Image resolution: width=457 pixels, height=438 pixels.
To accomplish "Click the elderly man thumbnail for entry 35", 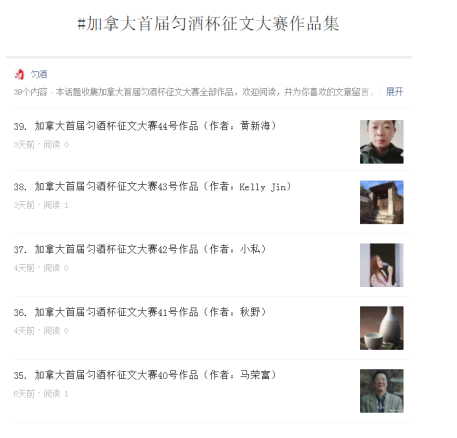I will (382, 391).
